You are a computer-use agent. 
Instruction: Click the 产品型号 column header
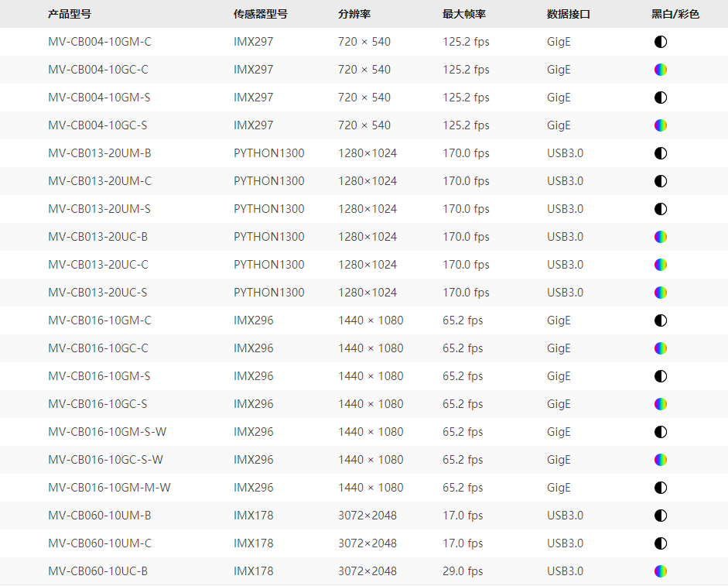click(x=69, y=14)
